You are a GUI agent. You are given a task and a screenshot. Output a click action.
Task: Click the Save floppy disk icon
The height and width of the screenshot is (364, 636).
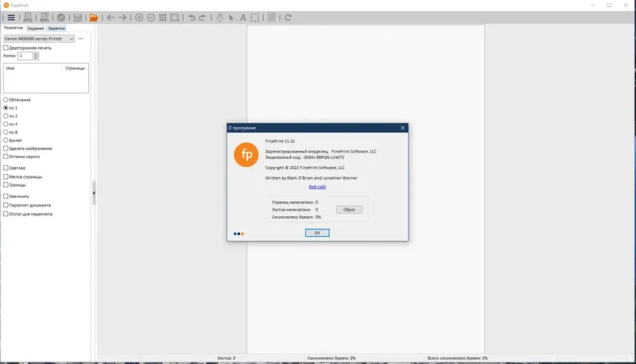[x=78, y=17]
